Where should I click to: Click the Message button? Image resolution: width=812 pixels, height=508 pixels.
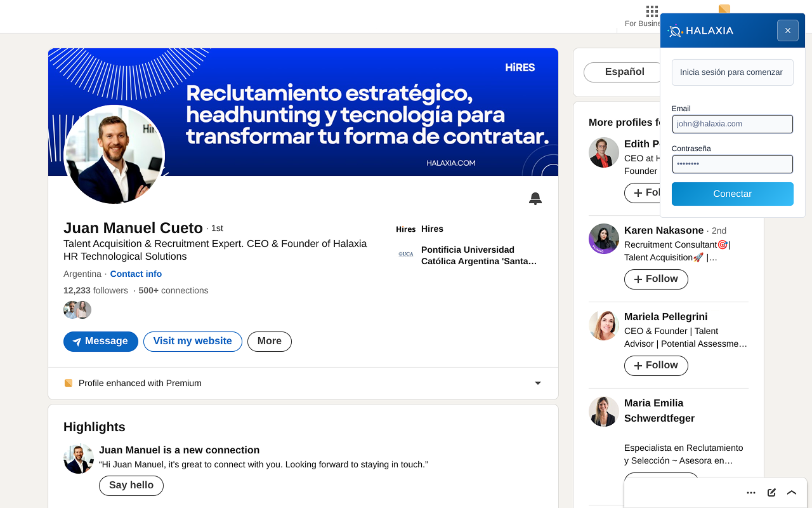101,342
